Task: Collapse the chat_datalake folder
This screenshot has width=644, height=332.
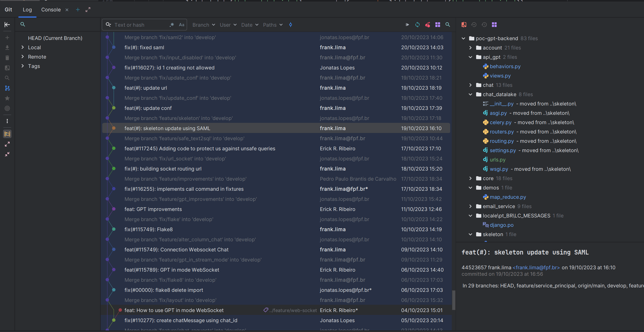Action: (470, 94)
